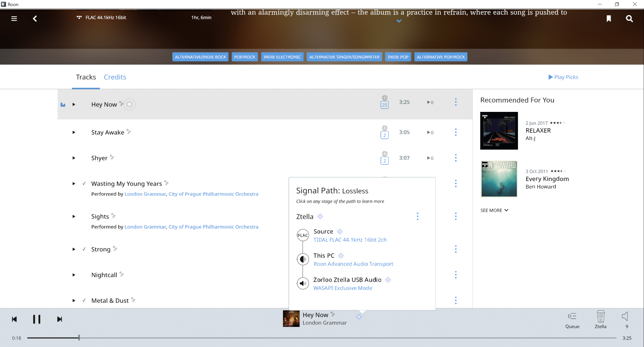
Task: Open more options for Shyer
Action: 456,158
